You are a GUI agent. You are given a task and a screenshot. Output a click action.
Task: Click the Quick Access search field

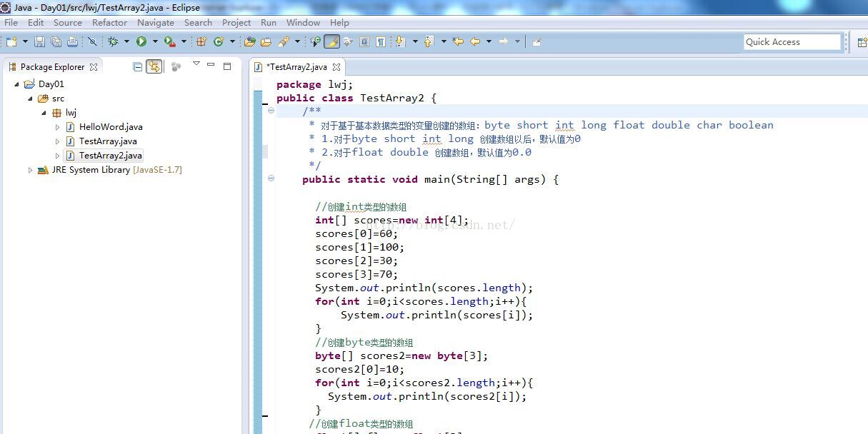point(792,42)
